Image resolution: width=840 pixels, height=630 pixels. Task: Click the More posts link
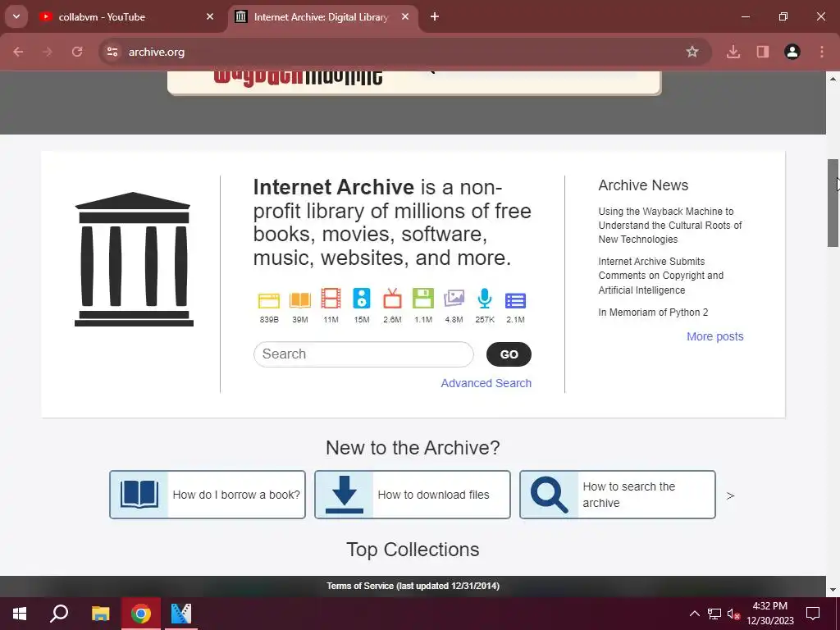(x=715, y=336)
